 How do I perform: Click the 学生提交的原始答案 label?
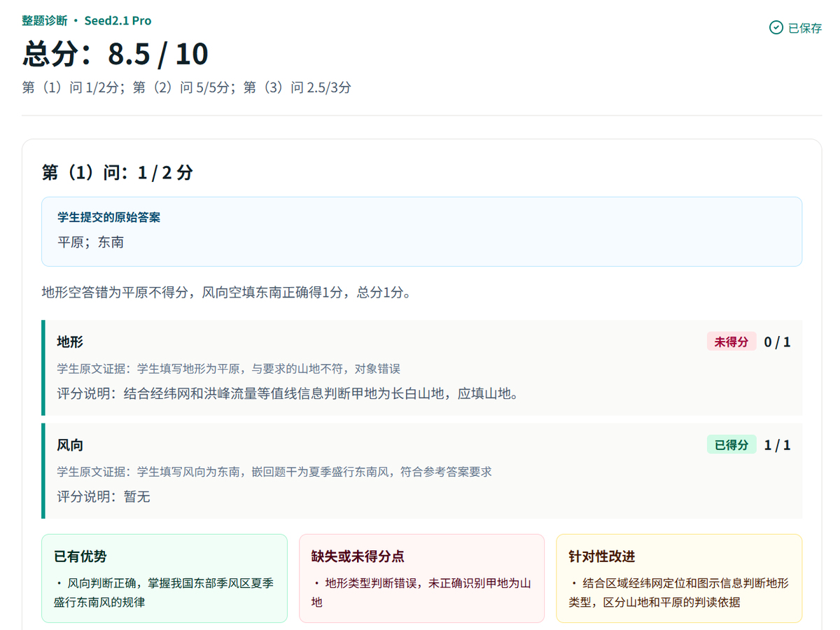pos(108,217)
